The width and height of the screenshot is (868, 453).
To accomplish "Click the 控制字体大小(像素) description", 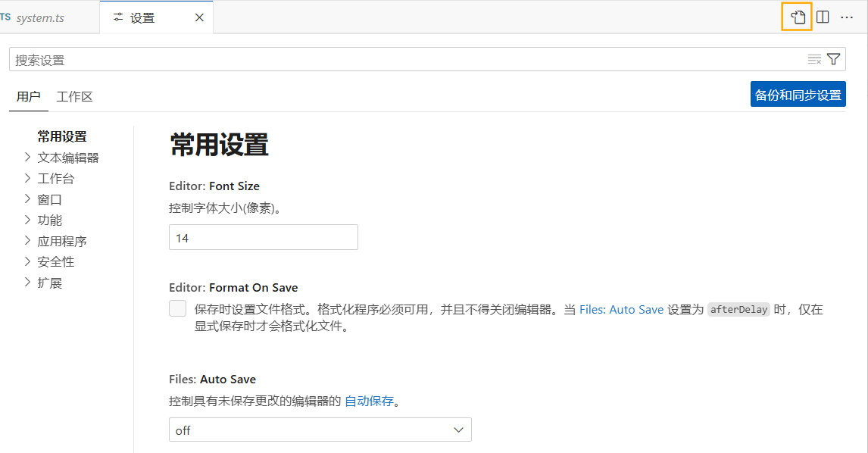I will click(225, 208).
